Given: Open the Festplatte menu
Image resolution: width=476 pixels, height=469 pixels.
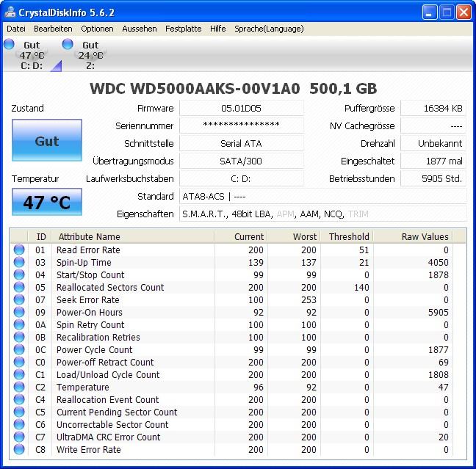Looking at the screenshot, I should [x=184, y=29].
